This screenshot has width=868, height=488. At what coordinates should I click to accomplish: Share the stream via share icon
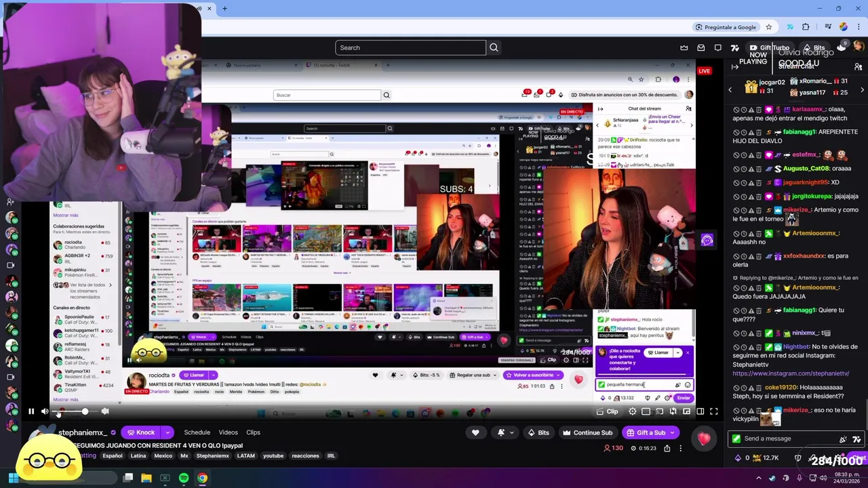click(x=667, y=448)
